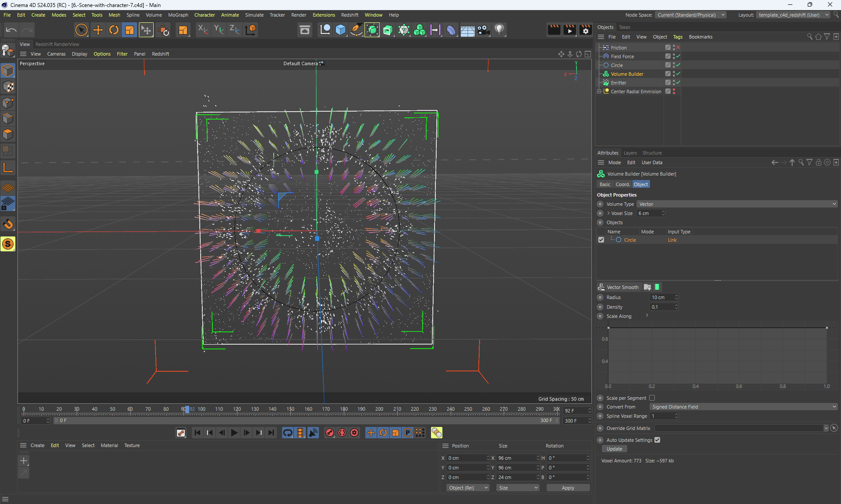The image size is (841, 504).
Task: Click the light bulb Light icon
Action: pyautogui.click(x=499, y=30)
